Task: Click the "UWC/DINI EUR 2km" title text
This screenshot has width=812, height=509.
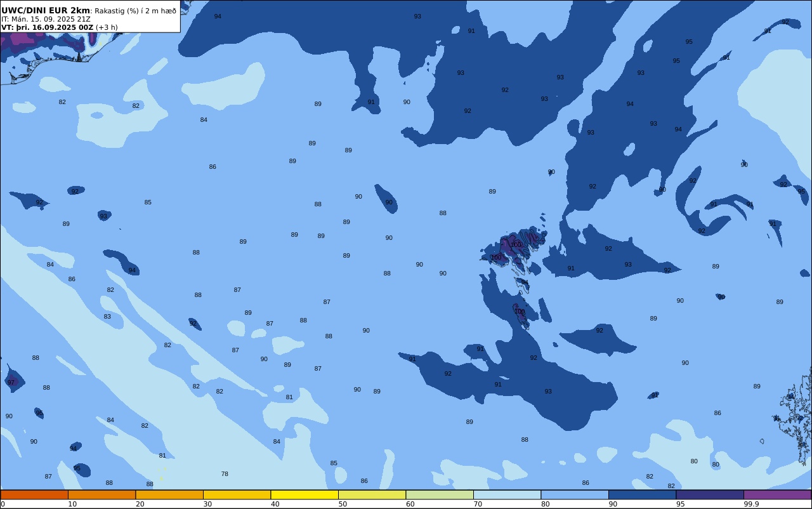Action: tap(46, 10)
